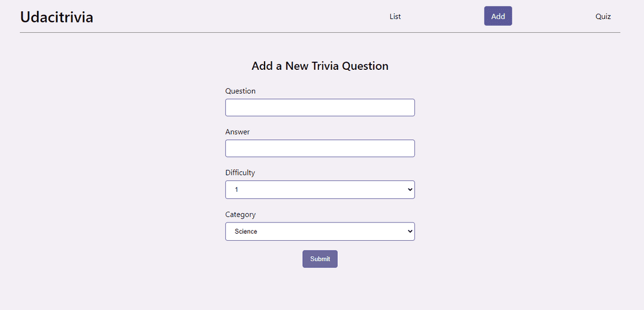Image resolution: width=644 pixels, height=310 pixels.
Task: Click the Difficulty dropdown chevron
Action: point(409,189)
